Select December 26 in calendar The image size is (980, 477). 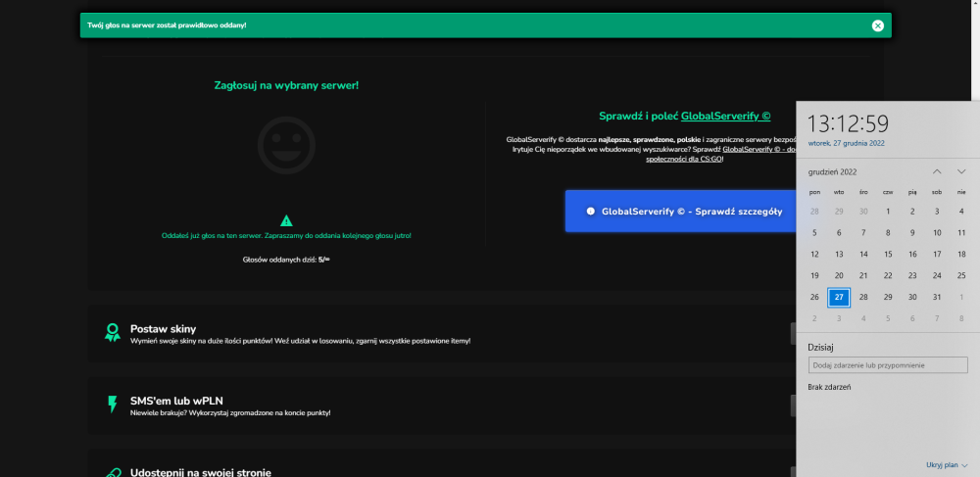coord(814,297)
